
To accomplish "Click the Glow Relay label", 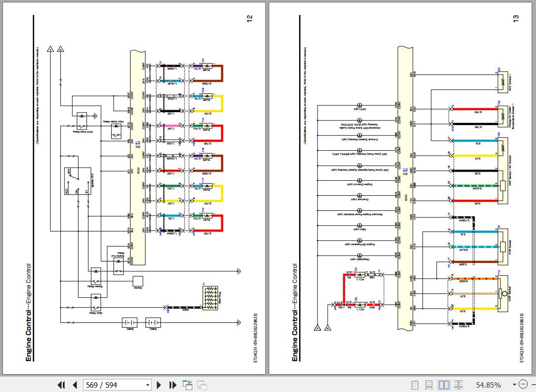I will point(95,313).
